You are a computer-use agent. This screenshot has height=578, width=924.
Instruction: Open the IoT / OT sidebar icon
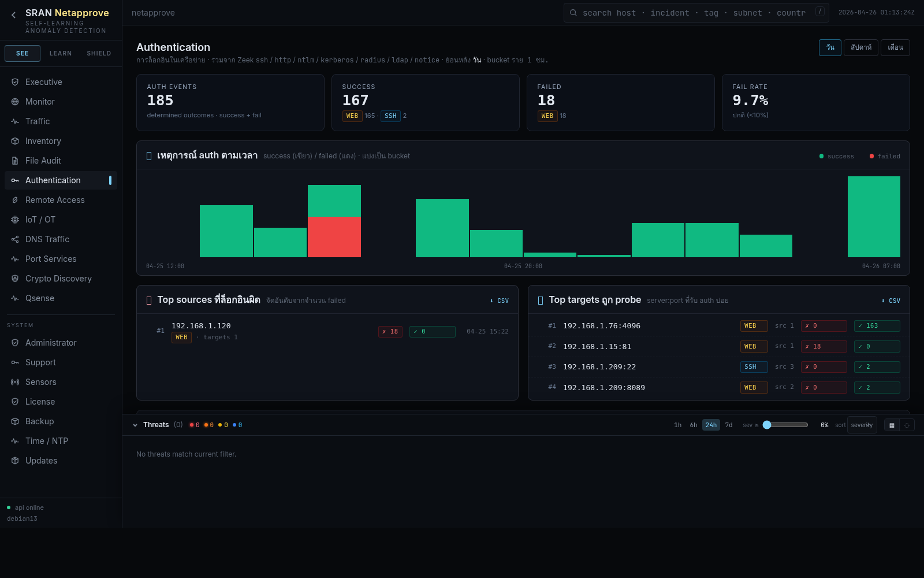15,220
